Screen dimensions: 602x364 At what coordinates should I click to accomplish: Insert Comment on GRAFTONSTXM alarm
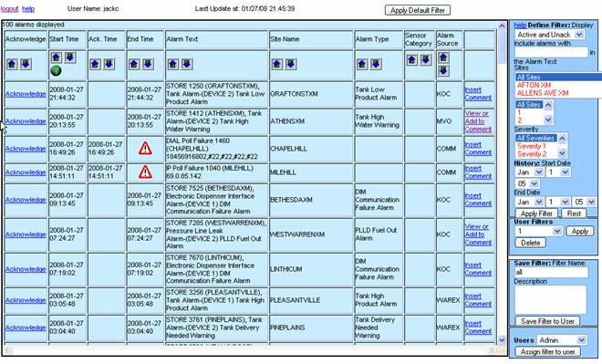tap(478, 94)
